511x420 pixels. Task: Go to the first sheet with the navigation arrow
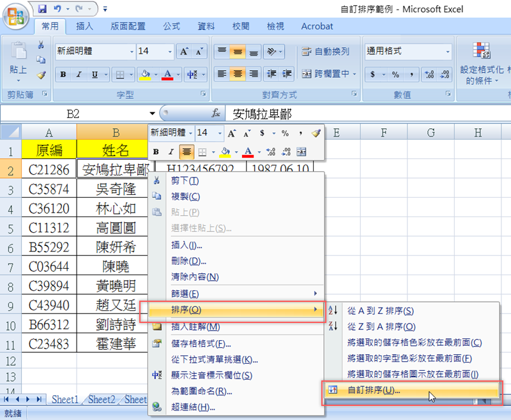6,399
